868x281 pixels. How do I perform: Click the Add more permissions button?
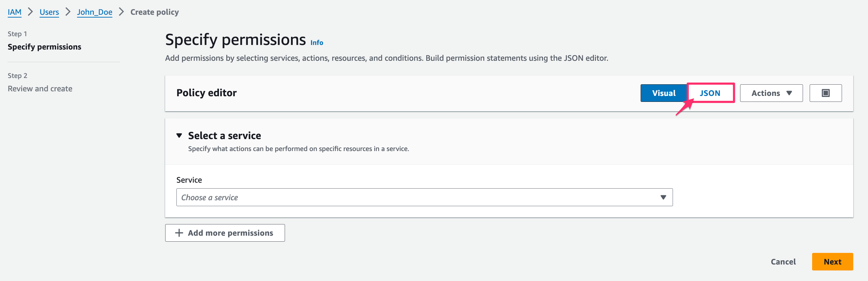(x=225, y=233)
